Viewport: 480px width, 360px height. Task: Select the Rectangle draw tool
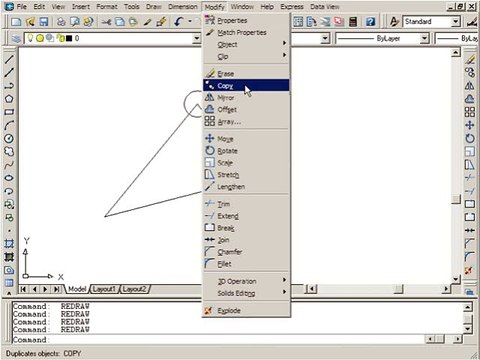[9, 112]
